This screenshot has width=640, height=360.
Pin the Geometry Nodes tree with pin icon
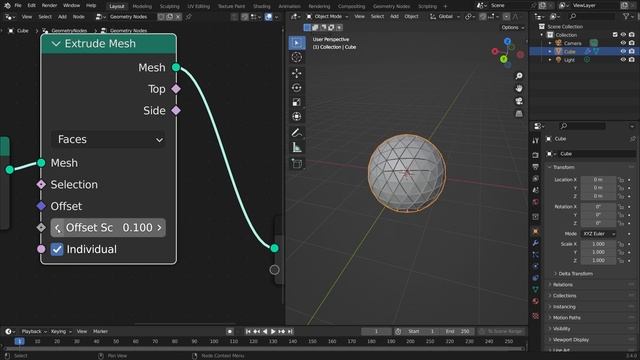[x=189, y=17]
